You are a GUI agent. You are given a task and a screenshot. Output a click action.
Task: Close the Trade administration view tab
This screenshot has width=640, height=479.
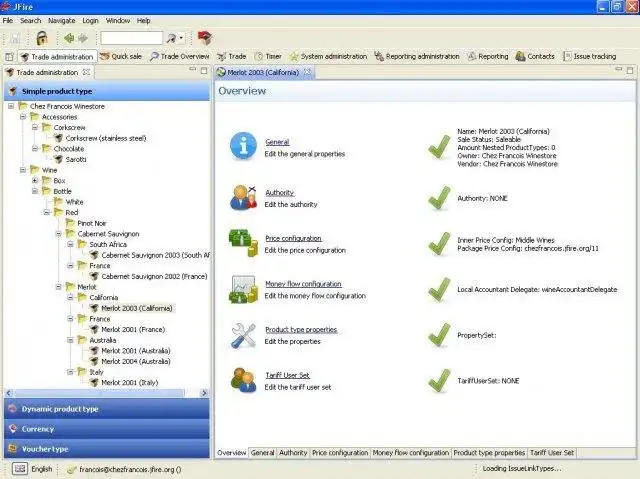click(86, 72)
